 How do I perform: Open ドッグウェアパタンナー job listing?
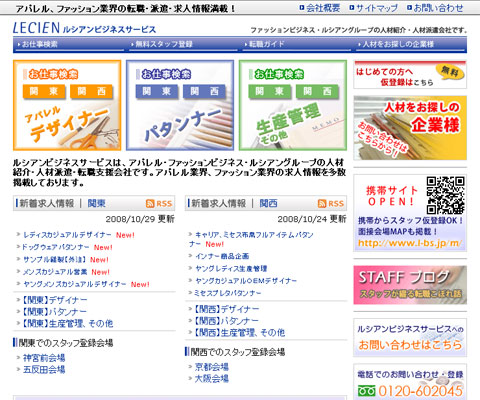[55, 247]
